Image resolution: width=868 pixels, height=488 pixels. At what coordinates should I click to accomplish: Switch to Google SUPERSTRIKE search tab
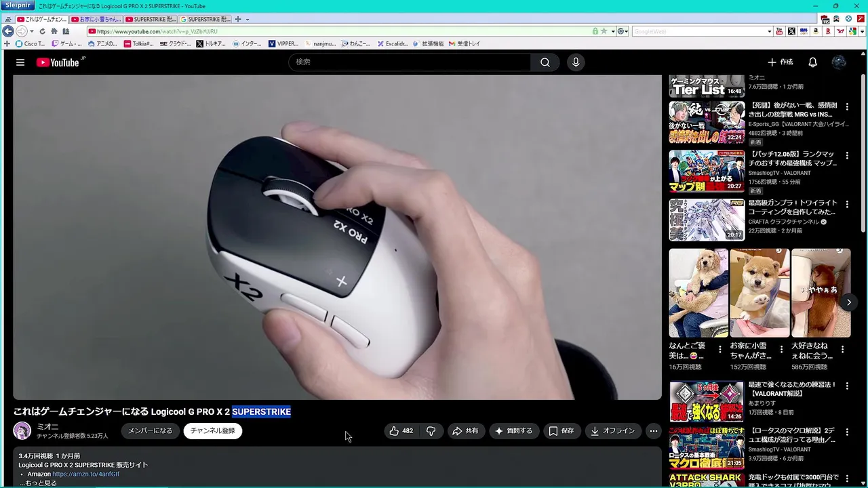point(205,19)
